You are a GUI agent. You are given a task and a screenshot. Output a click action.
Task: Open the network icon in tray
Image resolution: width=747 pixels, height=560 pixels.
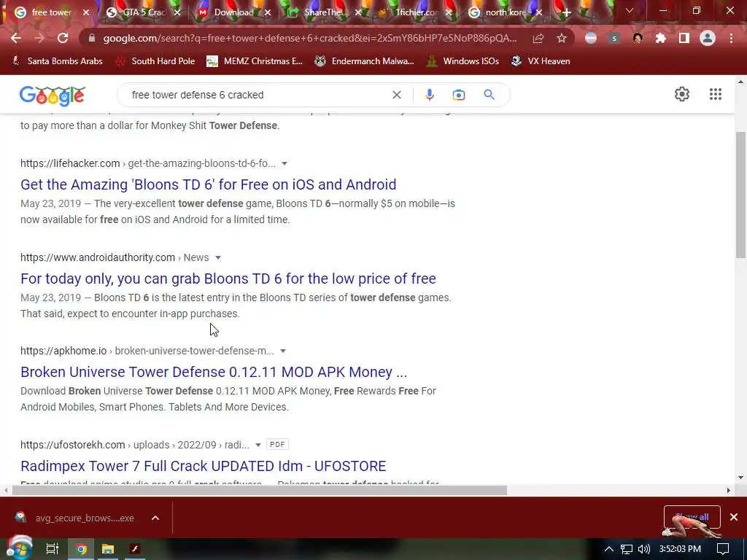coord(627,549)
